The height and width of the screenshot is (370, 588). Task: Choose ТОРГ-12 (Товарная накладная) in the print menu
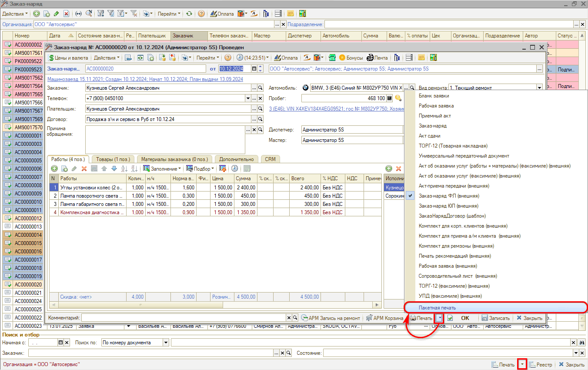[496, 146]
